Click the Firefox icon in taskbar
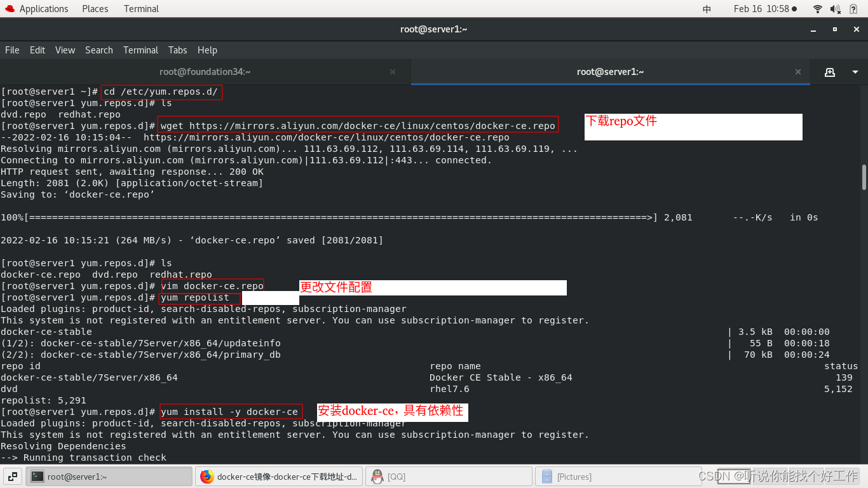 207,477
